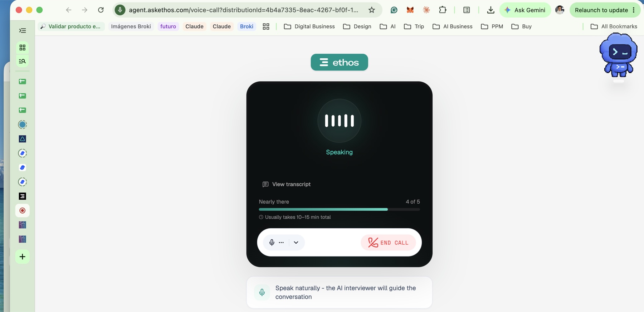Go back to previous page
The width and height of the screenshot is (644, 312).
[x=69, y=10]
